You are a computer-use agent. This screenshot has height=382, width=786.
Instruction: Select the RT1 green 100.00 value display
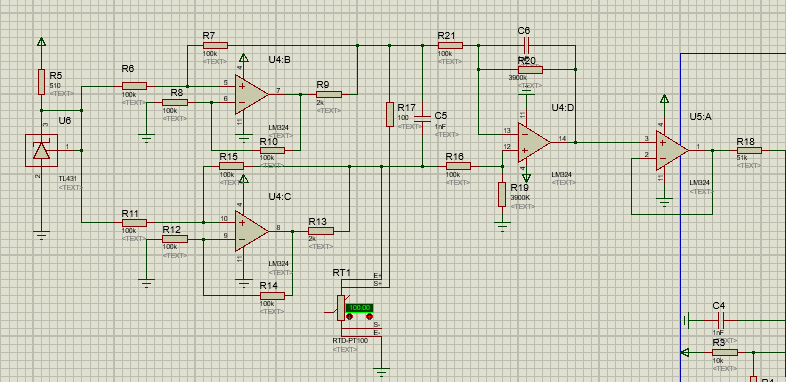tap(359, 308)
